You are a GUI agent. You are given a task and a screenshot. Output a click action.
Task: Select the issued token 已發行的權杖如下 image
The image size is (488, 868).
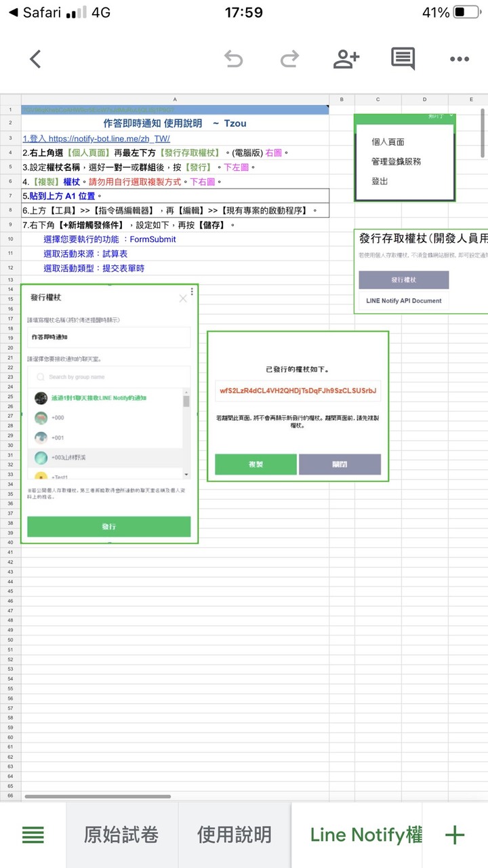tap(298, 406)
